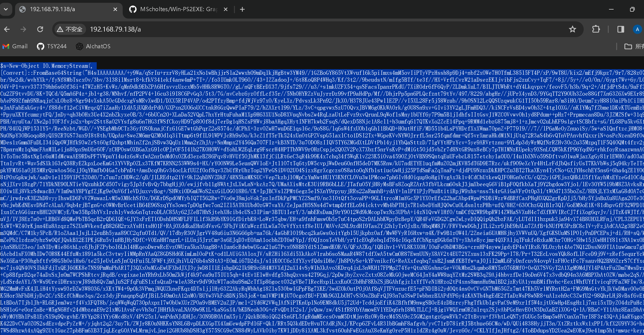The image size is (644, 335).
Task: Open the TSY244 GitHub bookmark
Action: (52, 46)
